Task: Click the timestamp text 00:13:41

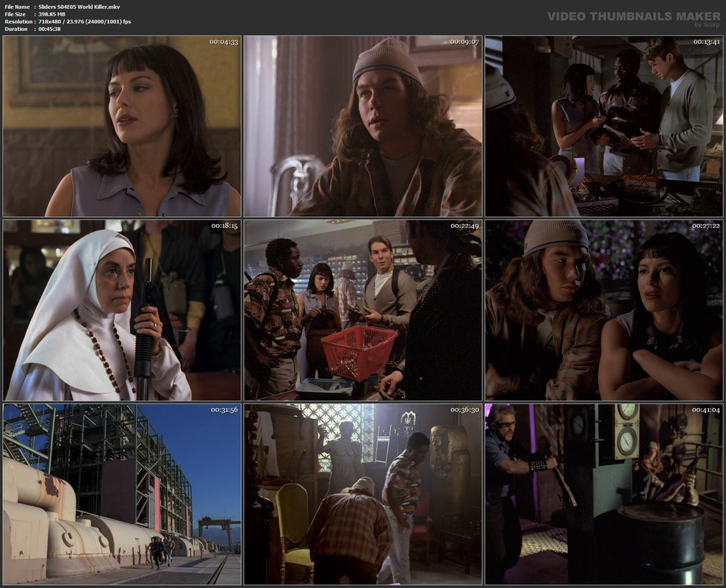Action: coord(706,42)
